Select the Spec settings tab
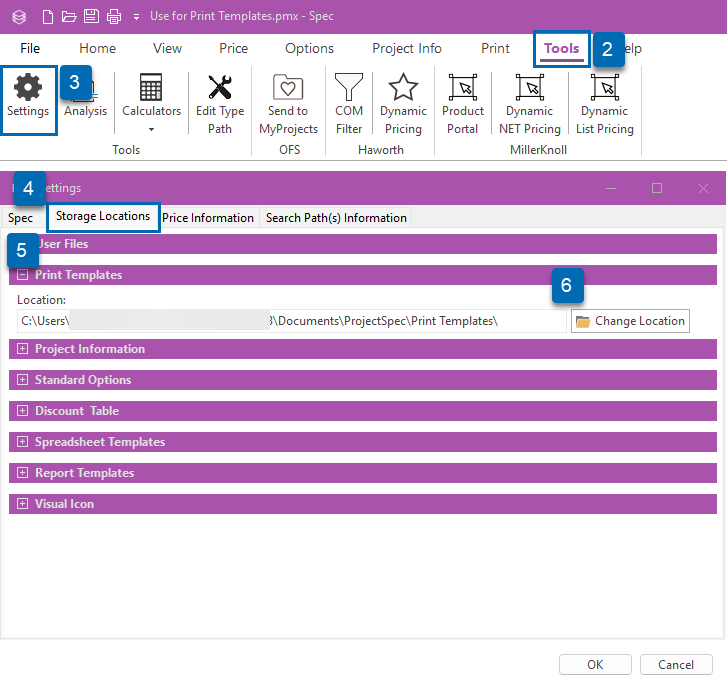 coord(20,218)
